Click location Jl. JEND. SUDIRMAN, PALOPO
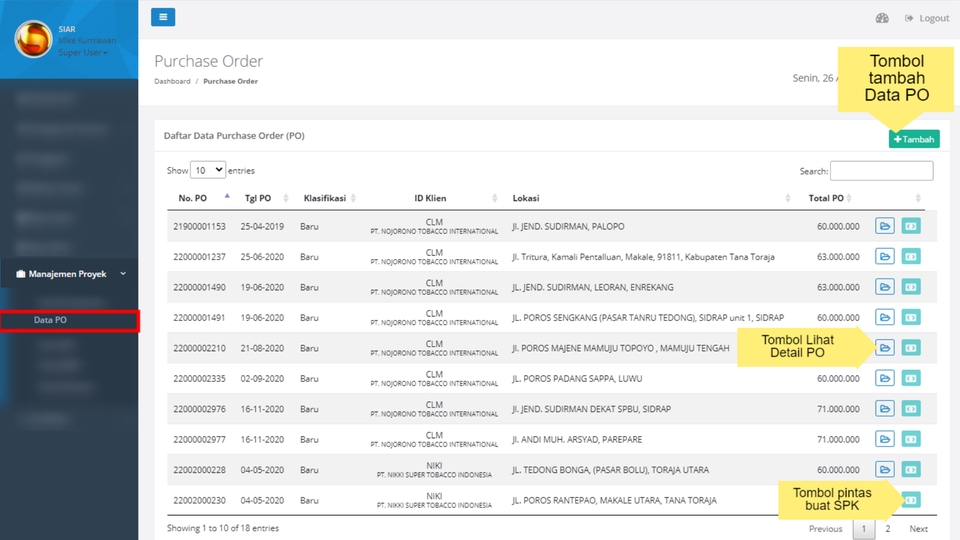Screen dimensions: 960x540 (568, 227)
